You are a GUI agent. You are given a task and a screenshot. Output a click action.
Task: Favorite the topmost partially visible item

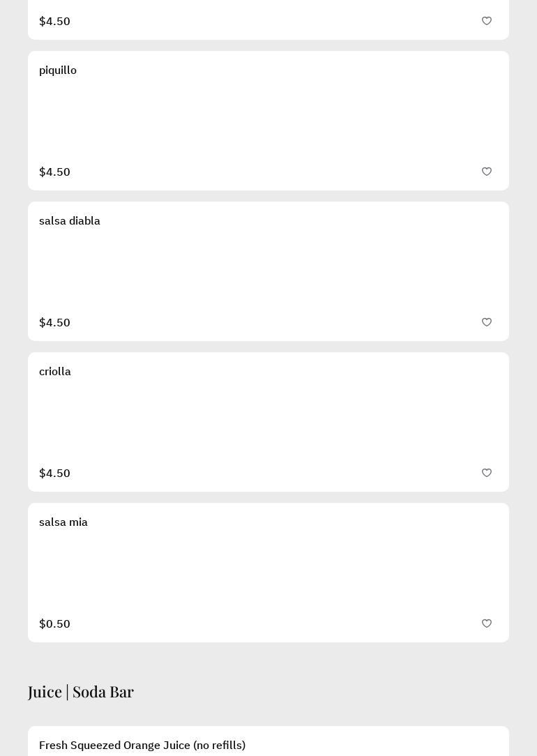click(487, 21)
